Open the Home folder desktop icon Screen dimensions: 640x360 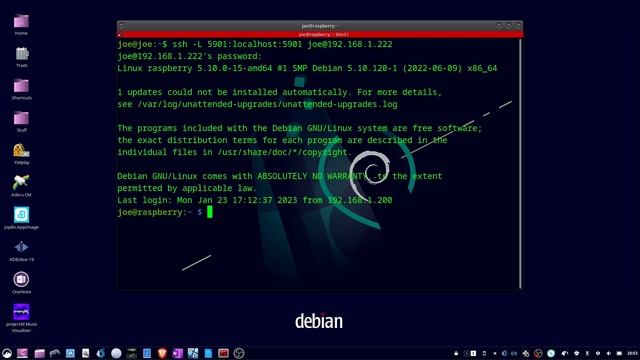point(21,21)
